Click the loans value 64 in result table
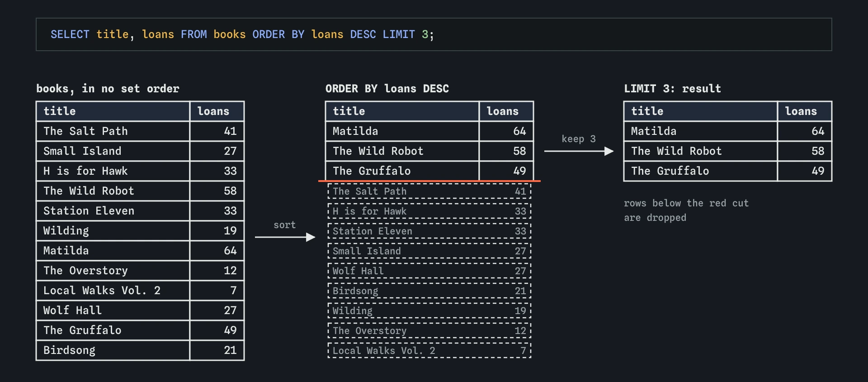Viewport: 868px width, 382px height. tap(818, 131)
